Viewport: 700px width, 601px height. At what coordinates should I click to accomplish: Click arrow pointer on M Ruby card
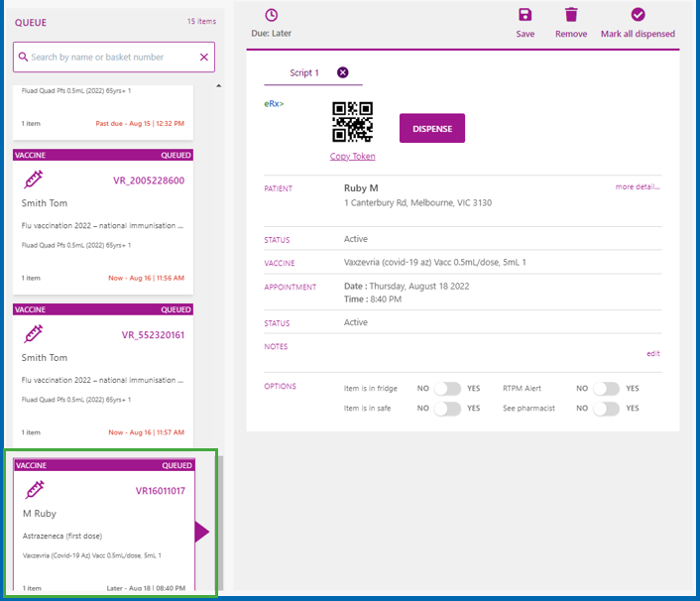click(x=202, y=532)
